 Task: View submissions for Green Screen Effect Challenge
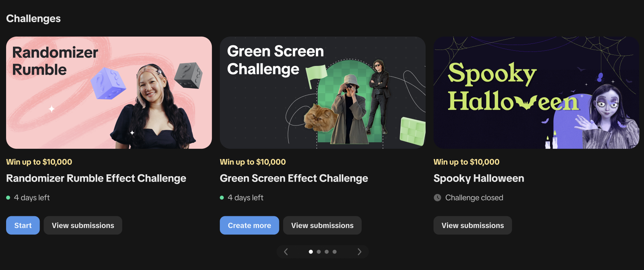tap(322, 225)
